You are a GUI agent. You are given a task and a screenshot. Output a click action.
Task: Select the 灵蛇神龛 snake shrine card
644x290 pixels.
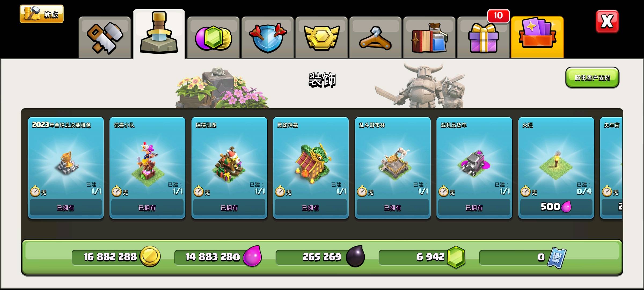tap(311, 168)
